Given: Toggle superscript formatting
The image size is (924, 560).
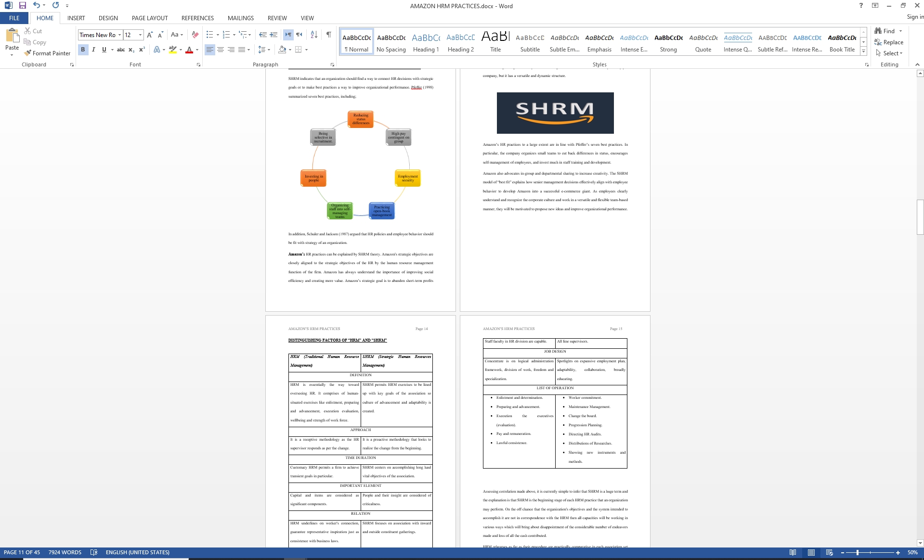Looking at the screenshot, I should (141, 49).
